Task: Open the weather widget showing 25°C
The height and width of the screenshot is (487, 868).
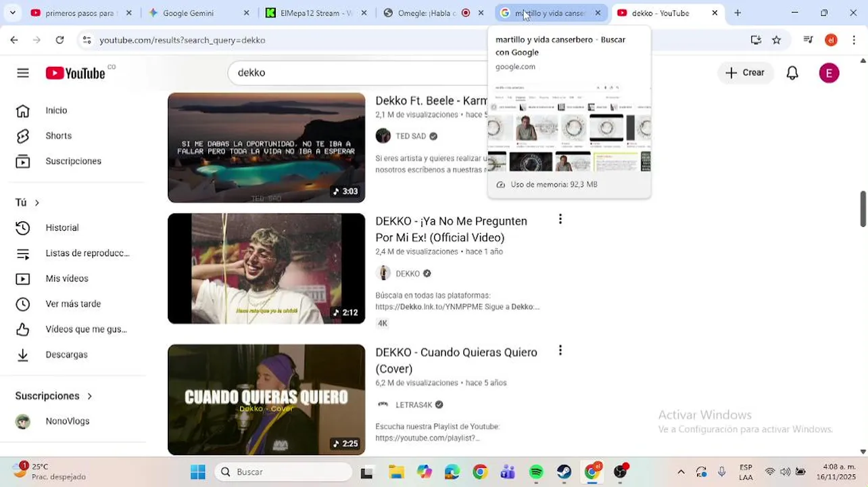Action: click(50, 471)
